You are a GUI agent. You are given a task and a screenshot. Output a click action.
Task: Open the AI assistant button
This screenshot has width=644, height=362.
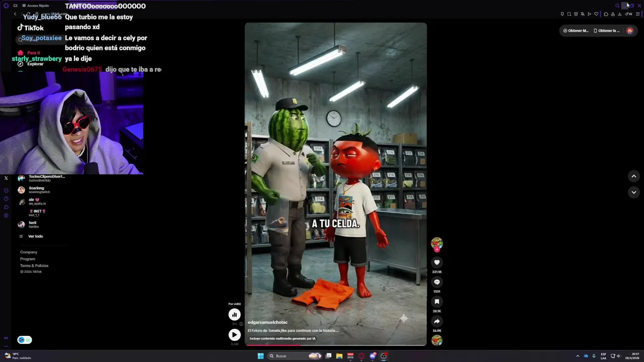[628, 14]
